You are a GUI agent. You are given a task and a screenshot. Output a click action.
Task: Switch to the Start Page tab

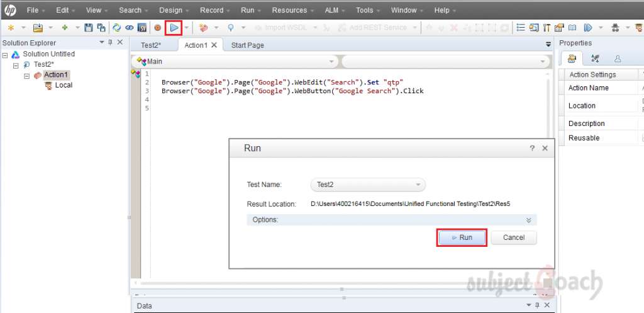point(247,45)
